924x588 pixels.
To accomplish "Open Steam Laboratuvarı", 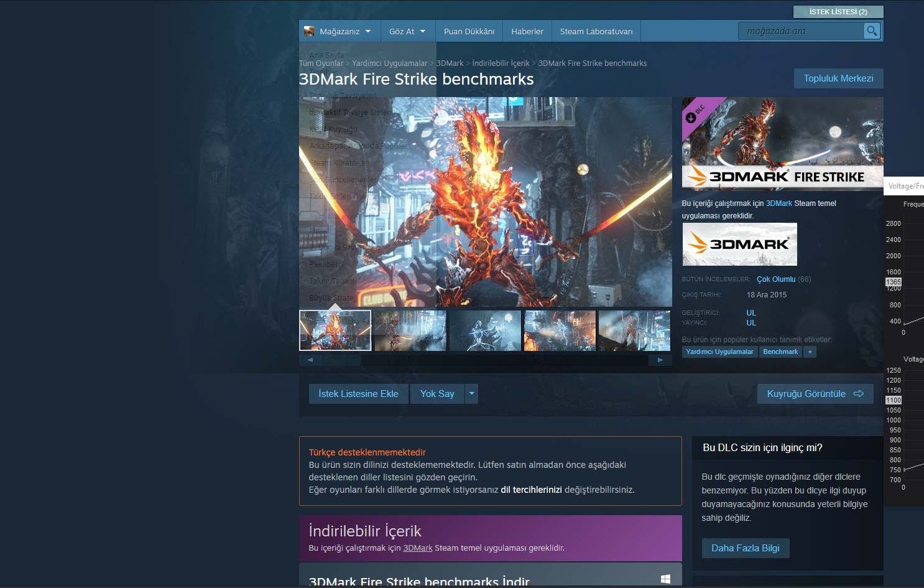I will click(596, 31).
